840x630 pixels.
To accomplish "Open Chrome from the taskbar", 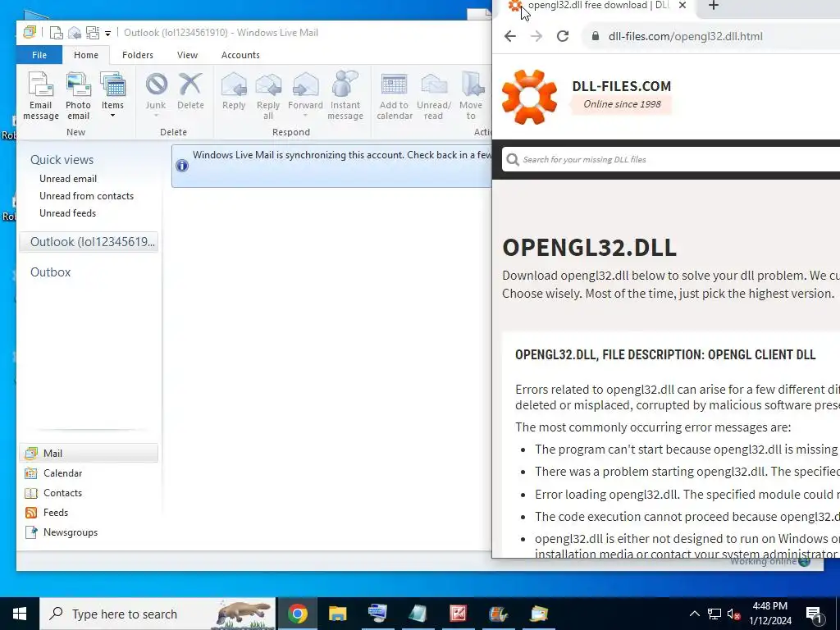I will pos(297,614).
